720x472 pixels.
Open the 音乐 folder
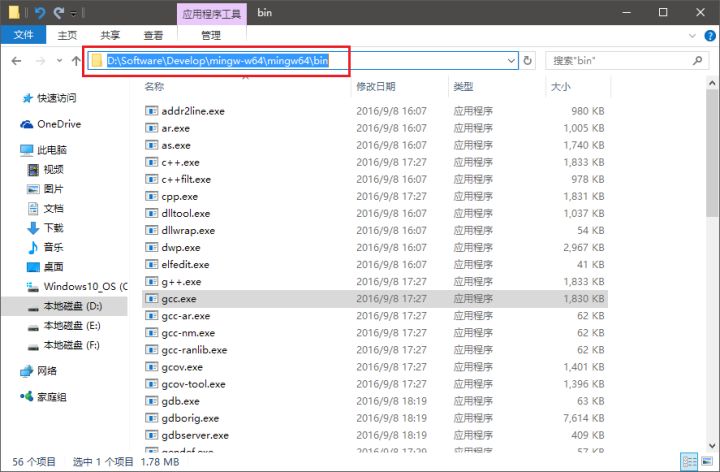click(45, 247)
